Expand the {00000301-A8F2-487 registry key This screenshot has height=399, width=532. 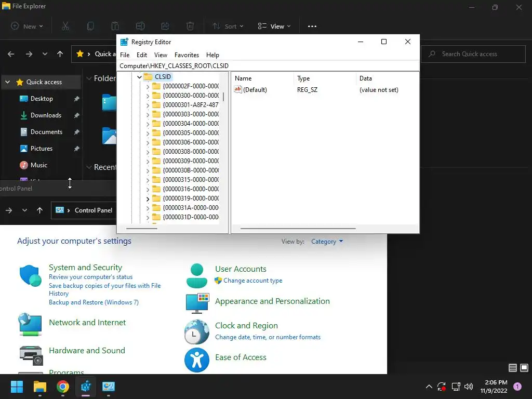tap(148, 105)
